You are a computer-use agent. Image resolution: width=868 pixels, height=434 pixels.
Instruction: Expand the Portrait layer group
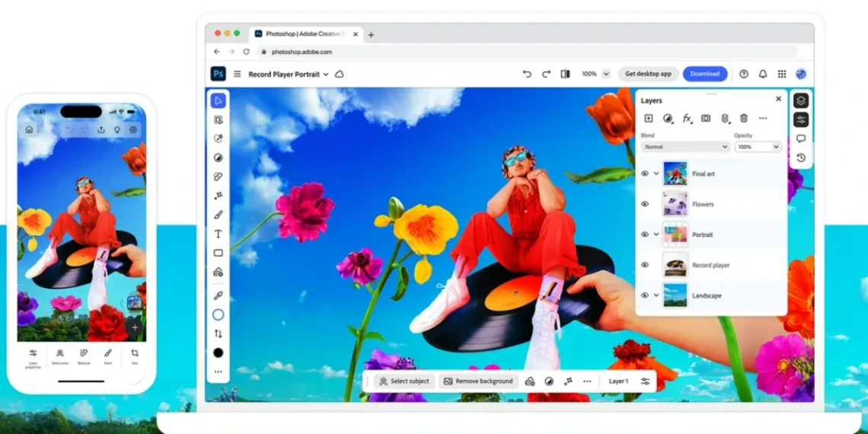click(656, 235)
